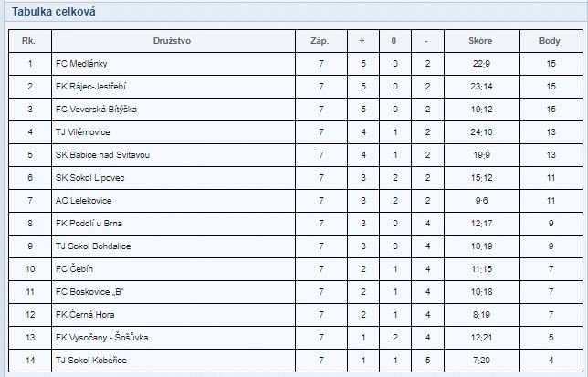Image resolution: width=588 pixels, height=377 pixels.
Task: Open AC Lelekovice team entry
Action: (x=84, y=201)
